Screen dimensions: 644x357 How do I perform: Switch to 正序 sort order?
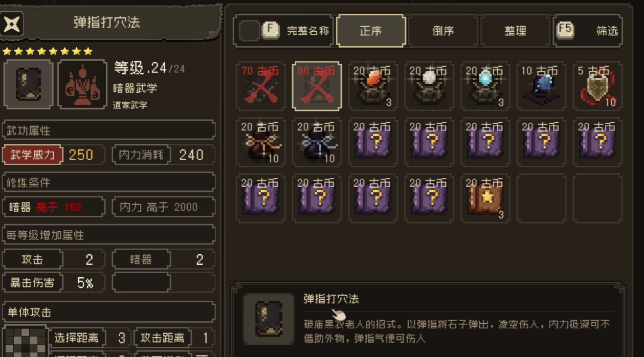371,31
